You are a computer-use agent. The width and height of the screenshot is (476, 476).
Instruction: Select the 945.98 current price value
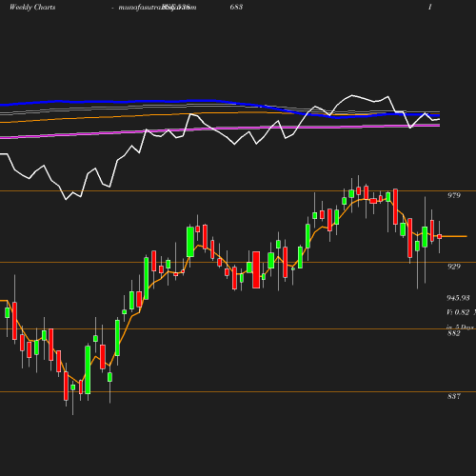pos(458,298)
